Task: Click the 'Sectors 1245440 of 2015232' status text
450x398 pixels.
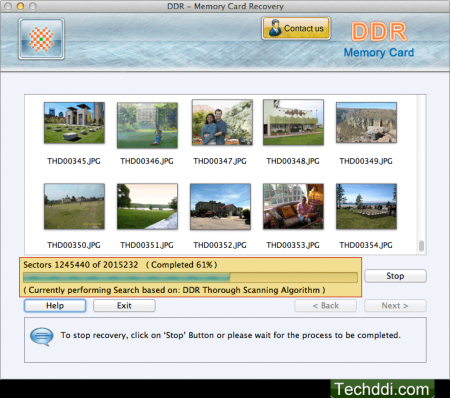Action: pyautogui.click(x=81, y=265)
